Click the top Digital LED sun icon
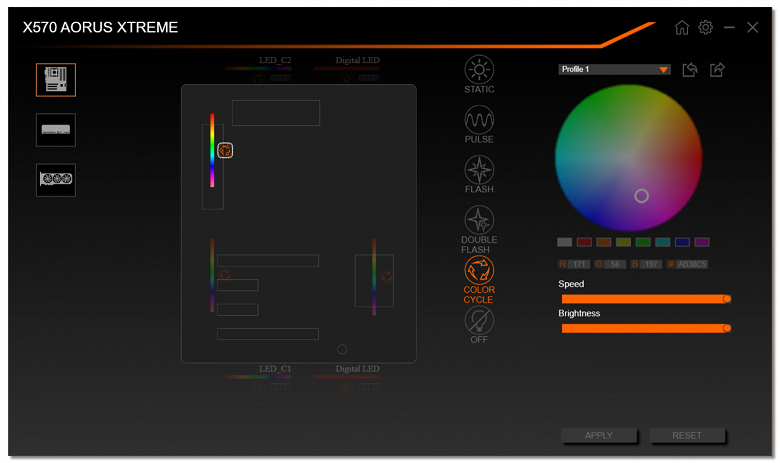Screen dimensions: 780x463 (x=346, y=78)
